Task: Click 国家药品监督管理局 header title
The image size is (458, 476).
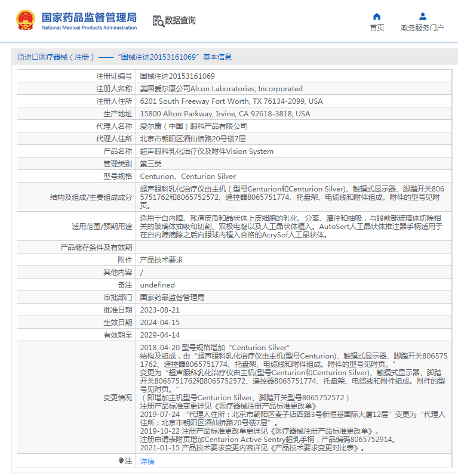Action: point(89,17)
